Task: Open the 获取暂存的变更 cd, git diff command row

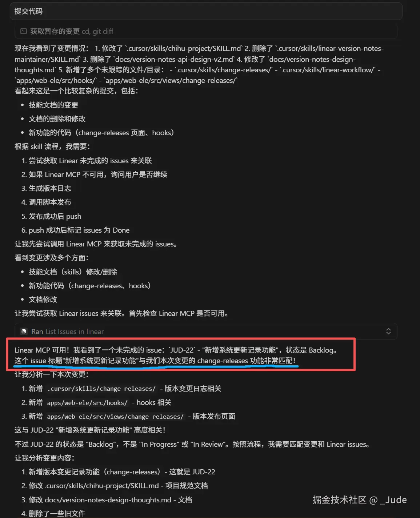Action: (206, 31)
